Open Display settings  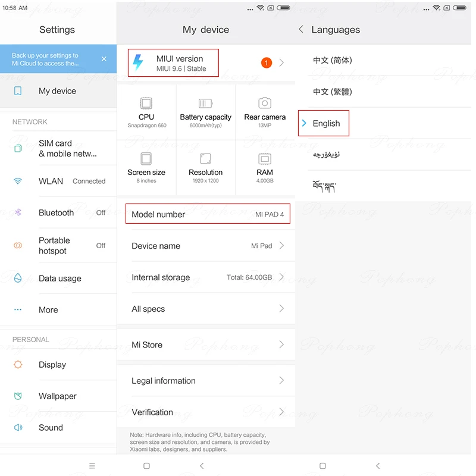58,364
